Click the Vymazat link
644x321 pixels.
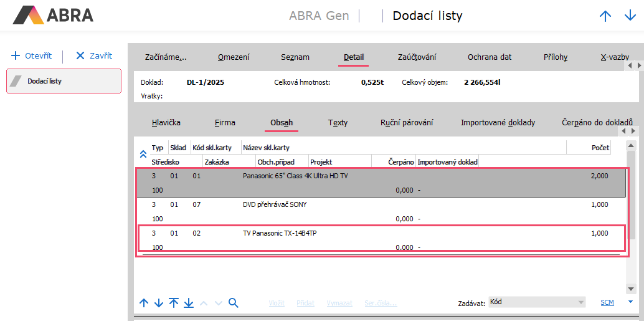click(x=339, y=304)
